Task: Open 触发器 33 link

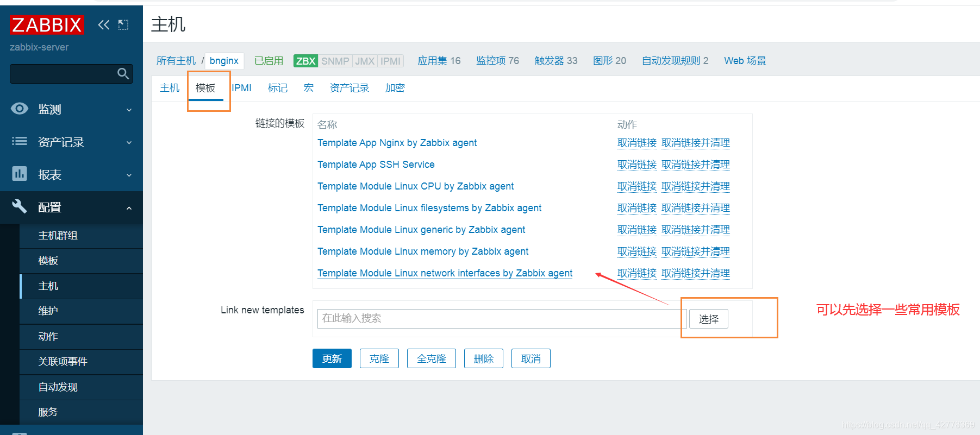Action: coord(556,61)
